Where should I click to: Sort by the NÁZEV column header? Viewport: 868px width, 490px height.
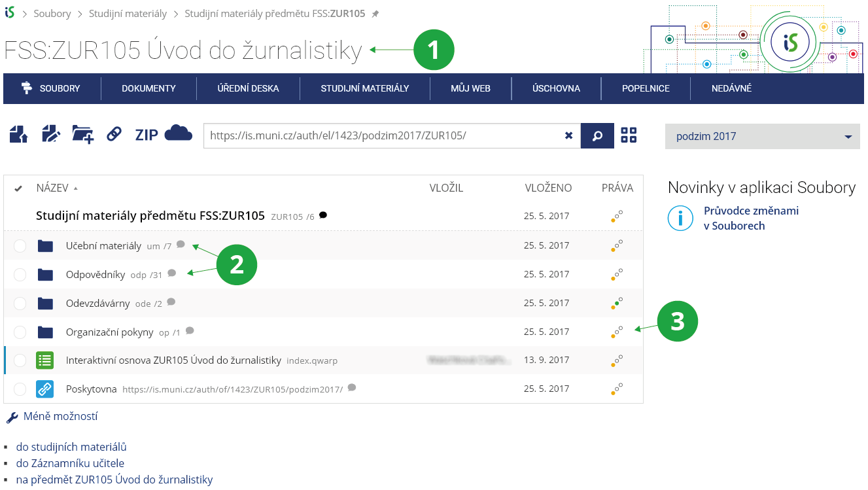pyautogui.click(x=52, y=188)
